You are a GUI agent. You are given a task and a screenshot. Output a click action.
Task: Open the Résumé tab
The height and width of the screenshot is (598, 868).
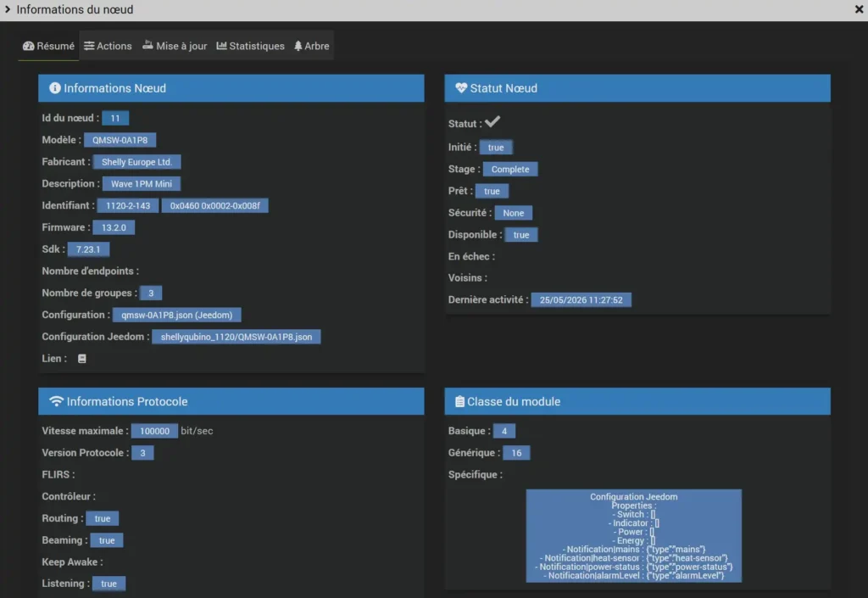click(x=48, y=46)
